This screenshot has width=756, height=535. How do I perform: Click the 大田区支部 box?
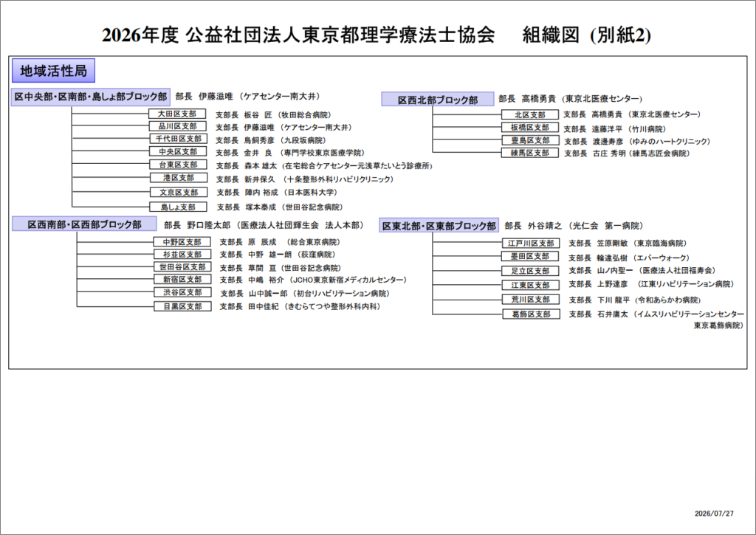pos(177,114)
